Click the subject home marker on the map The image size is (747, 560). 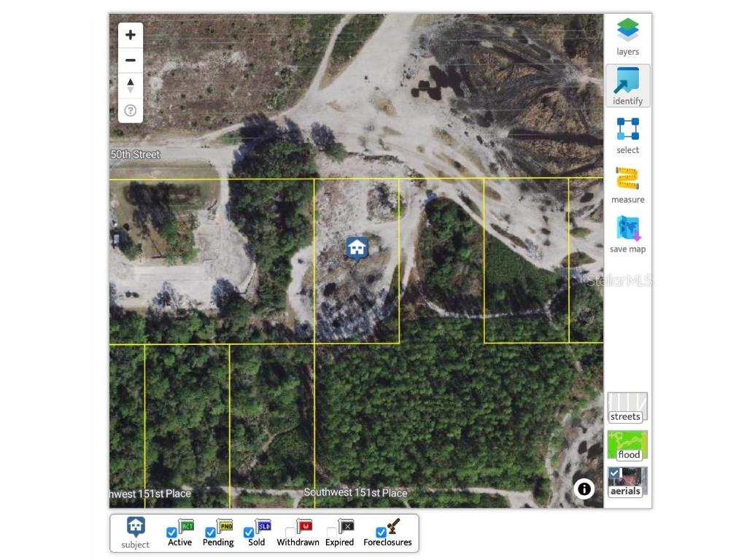[x=357, y=249]
